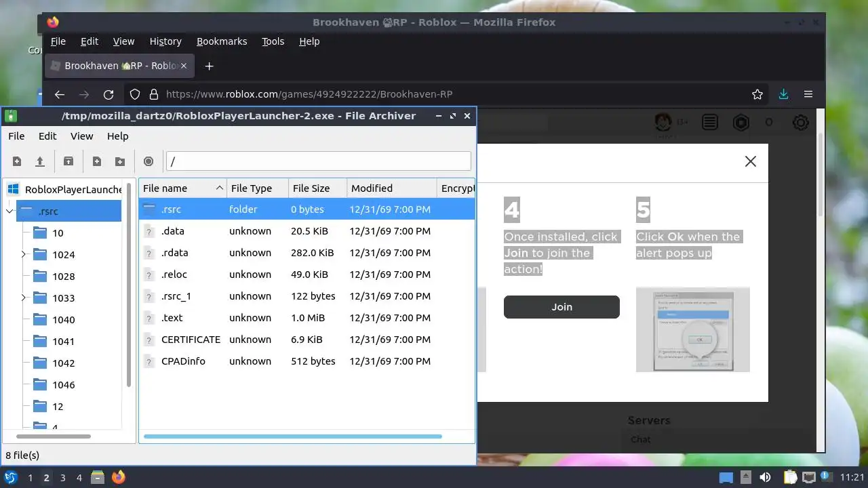Click Firefox back arrow button
This screenshot has width=868, height=488.
(60, 94)
